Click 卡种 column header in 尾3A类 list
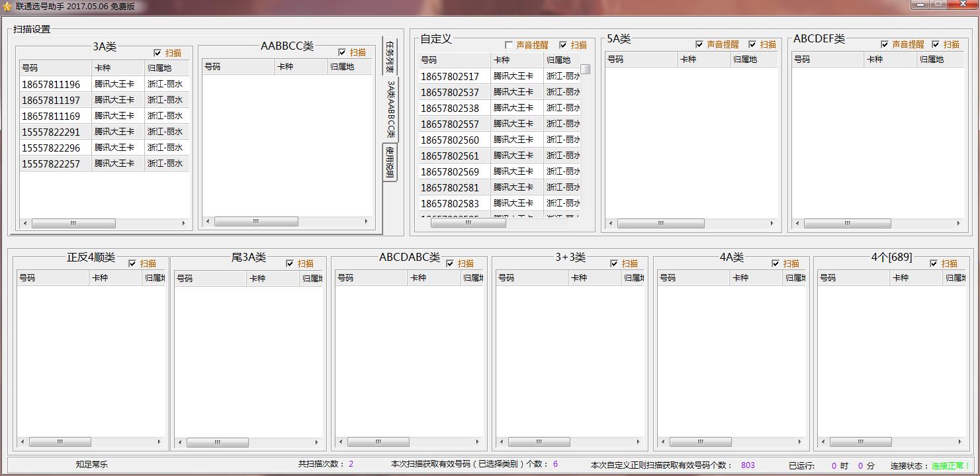 tap(274, 279)
